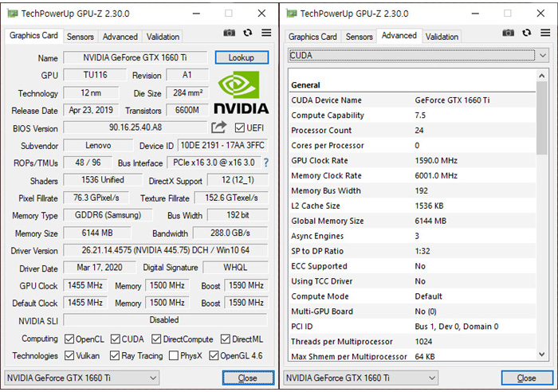Click the refresh icon in Advanced window
The height and width of the screenshot is (392, 558).
527,33
